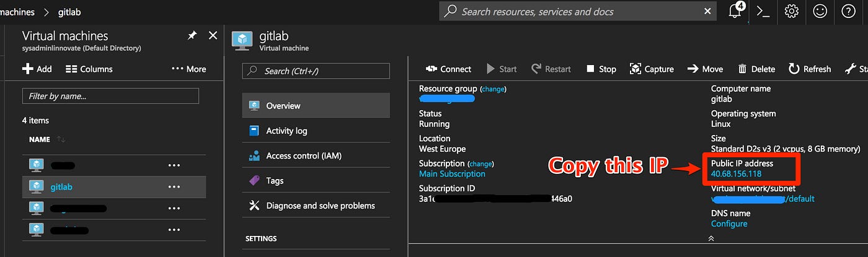868x257 pixels.
Task: Collapse the essentials section chevron
Action: 710,238
